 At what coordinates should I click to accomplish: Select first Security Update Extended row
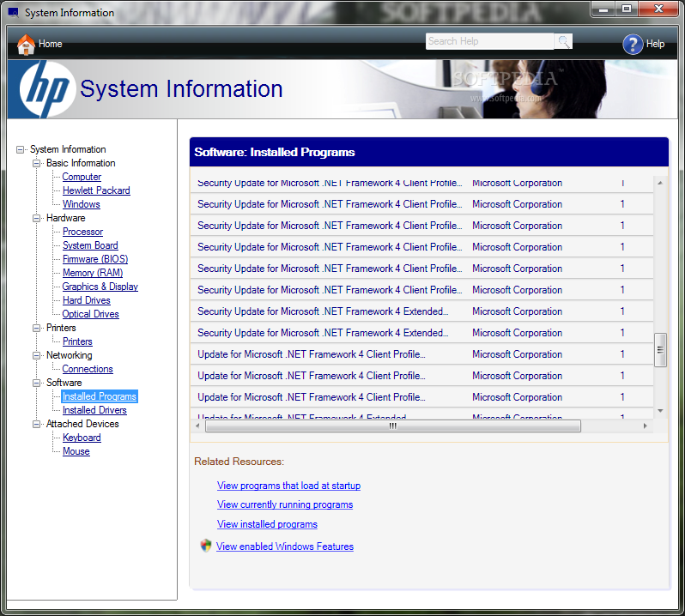tap(421, 311)
